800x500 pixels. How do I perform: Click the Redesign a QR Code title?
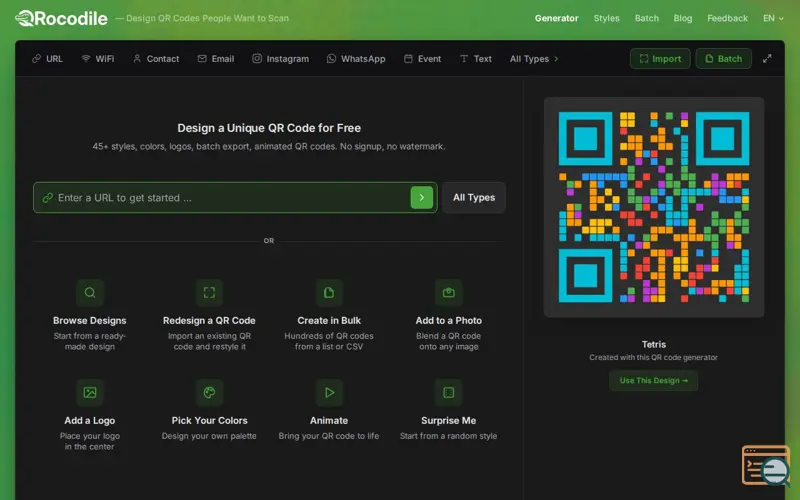point(209,320)
